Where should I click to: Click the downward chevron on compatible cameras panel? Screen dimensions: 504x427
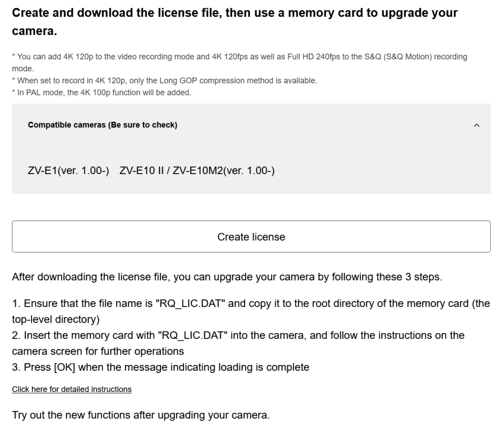click(476, 125)
